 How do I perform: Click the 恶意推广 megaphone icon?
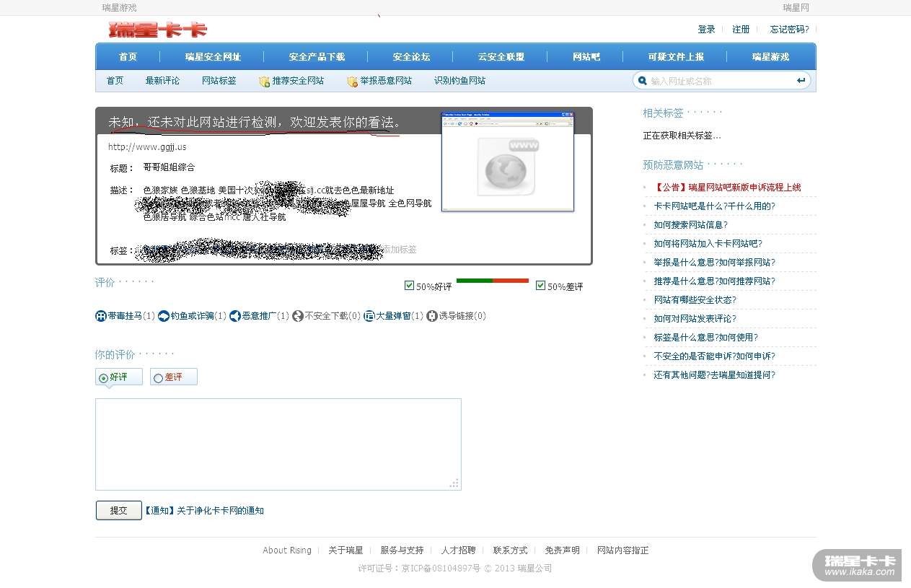[235, 316]
